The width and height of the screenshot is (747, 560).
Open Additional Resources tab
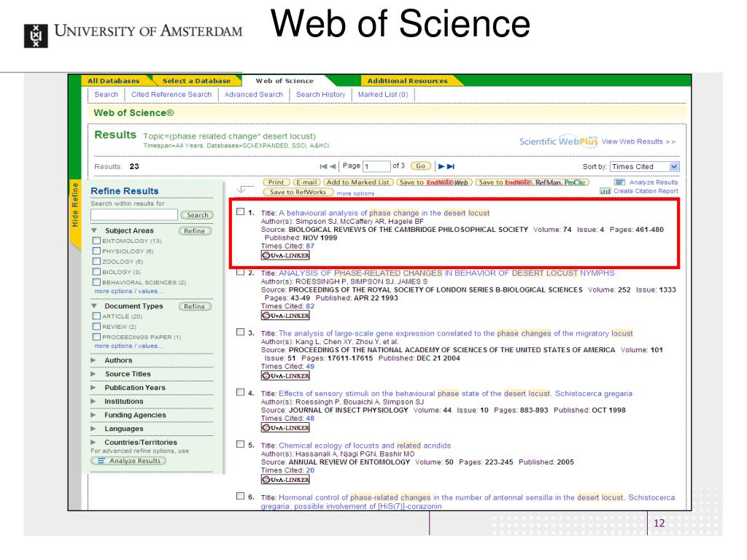click(x=407, y=81)
